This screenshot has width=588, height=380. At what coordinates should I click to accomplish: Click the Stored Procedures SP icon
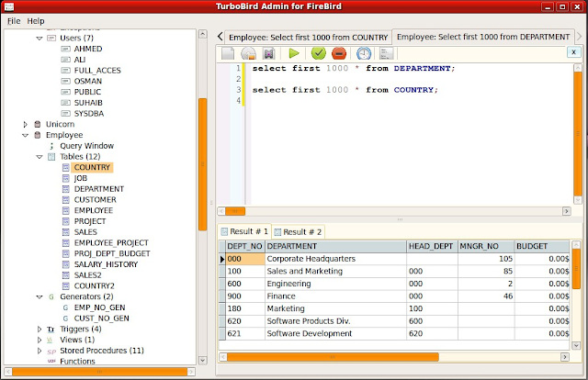coord(51,352)
